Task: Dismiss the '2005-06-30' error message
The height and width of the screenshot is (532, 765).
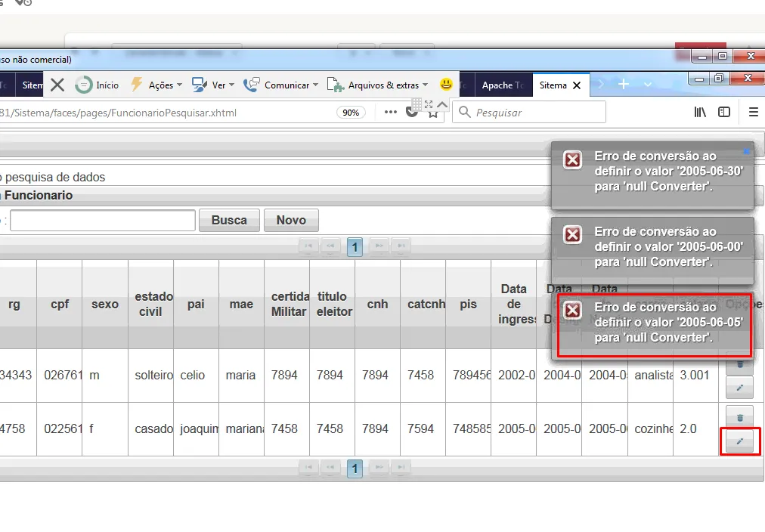Action: (x=746, y=152)
